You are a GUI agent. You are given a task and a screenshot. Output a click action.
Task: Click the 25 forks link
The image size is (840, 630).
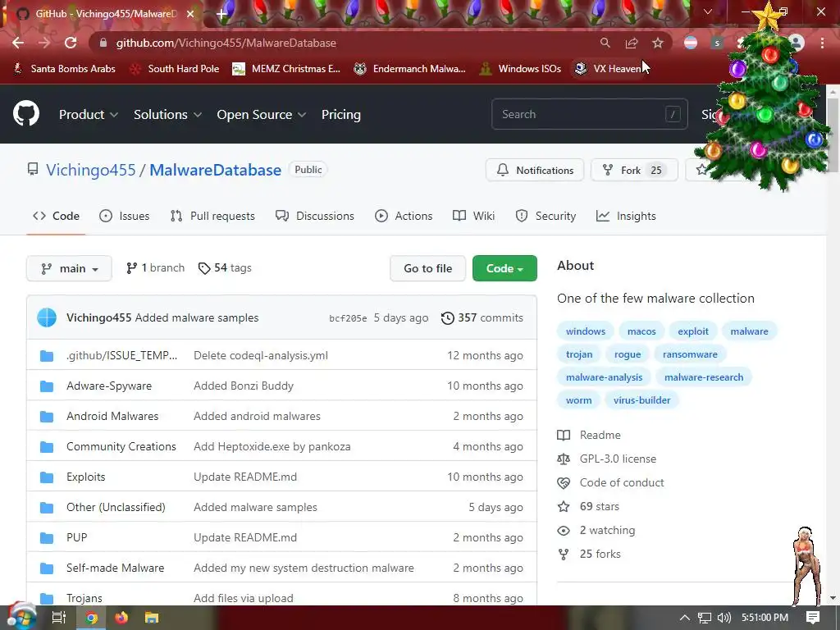(589, 554)
